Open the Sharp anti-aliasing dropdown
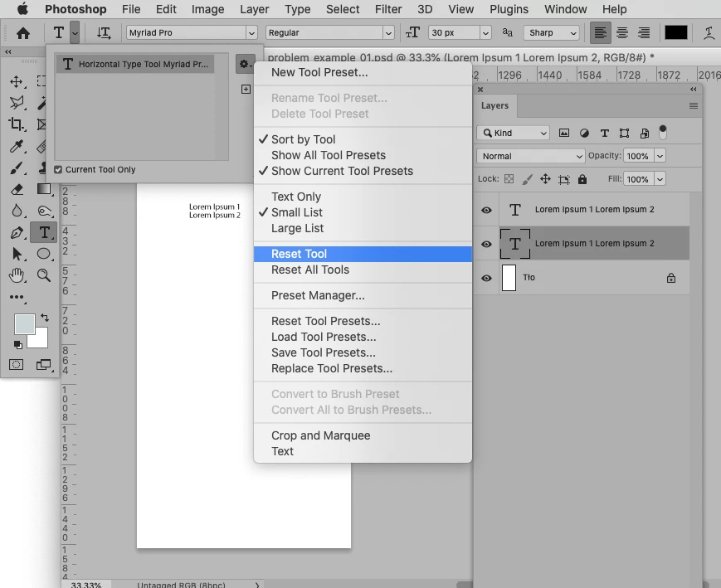The image size is (721, 588). point(551,32)
